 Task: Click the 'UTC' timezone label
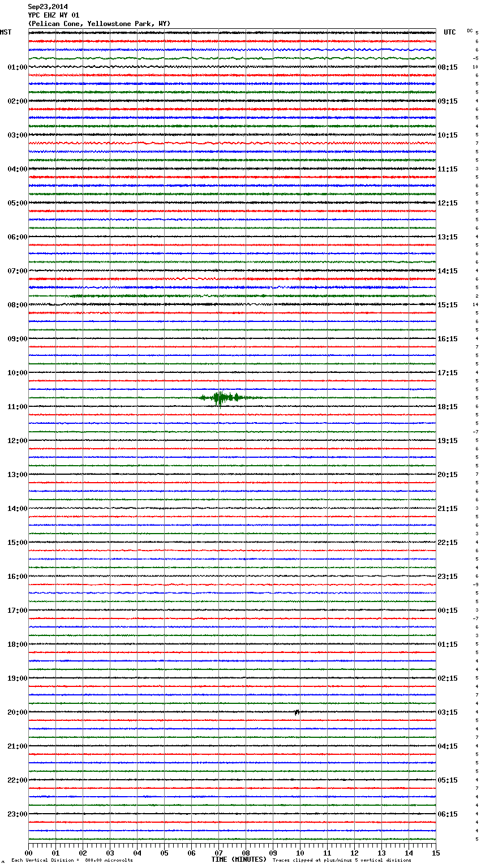point(449,32)
